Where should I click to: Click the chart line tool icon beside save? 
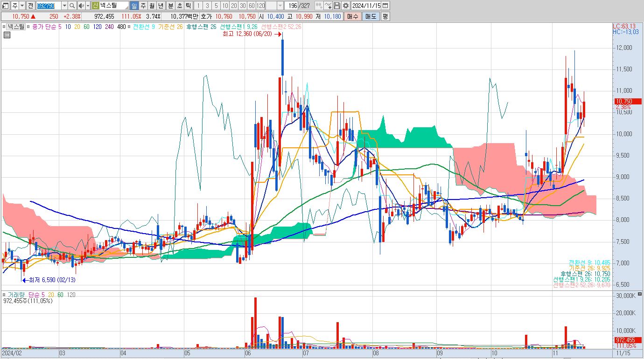pos(328,6)
